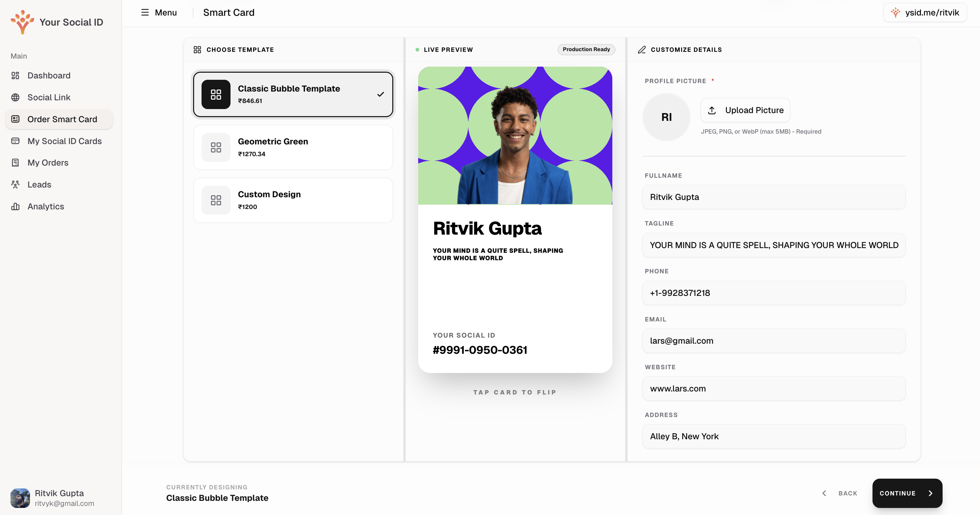980x515 pixels.
Task: Click inside the Fullname input field
Action: pyautogui.click(x=773, y=197)
